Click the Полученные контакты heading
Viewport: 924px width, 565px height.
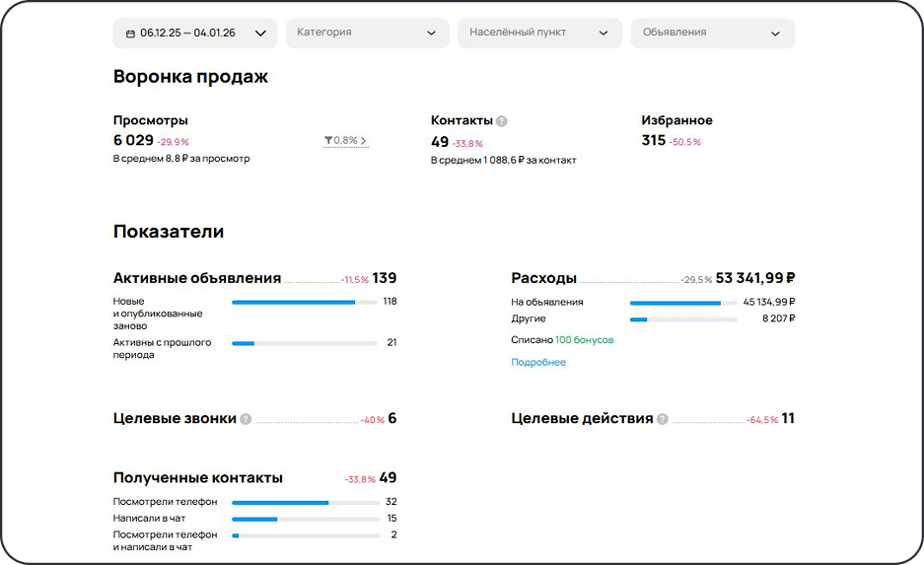[x=198, y=478]
